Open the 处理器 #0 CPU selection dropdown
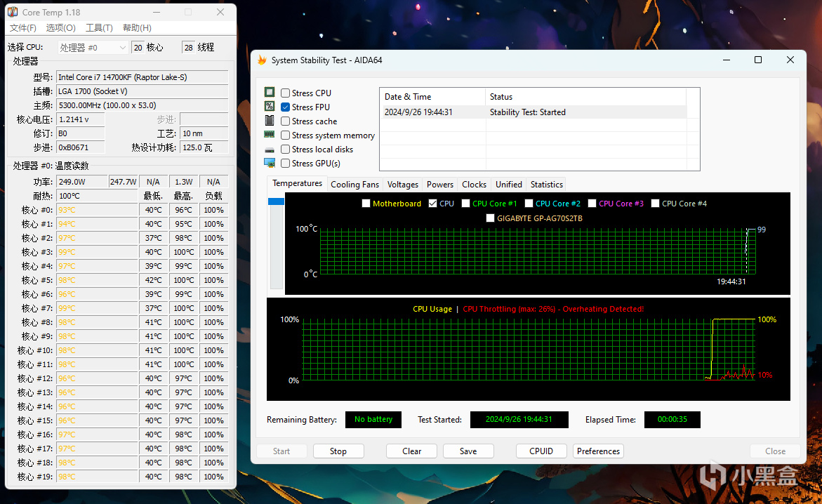This screenshot has height=504, width=822. [x=92, y=48]
